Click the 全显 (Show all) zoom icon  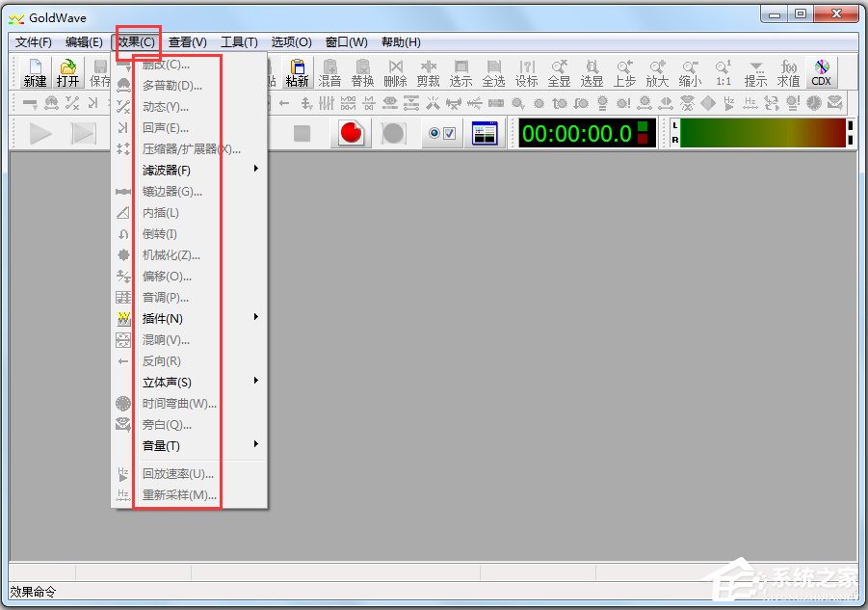coord(559,72)
